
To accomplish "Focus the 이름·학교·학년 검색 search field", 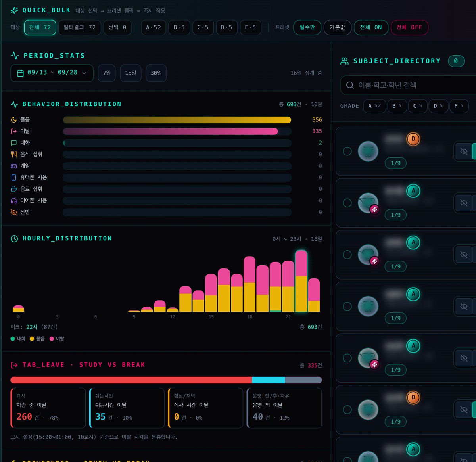I will (x=409, y=85).
